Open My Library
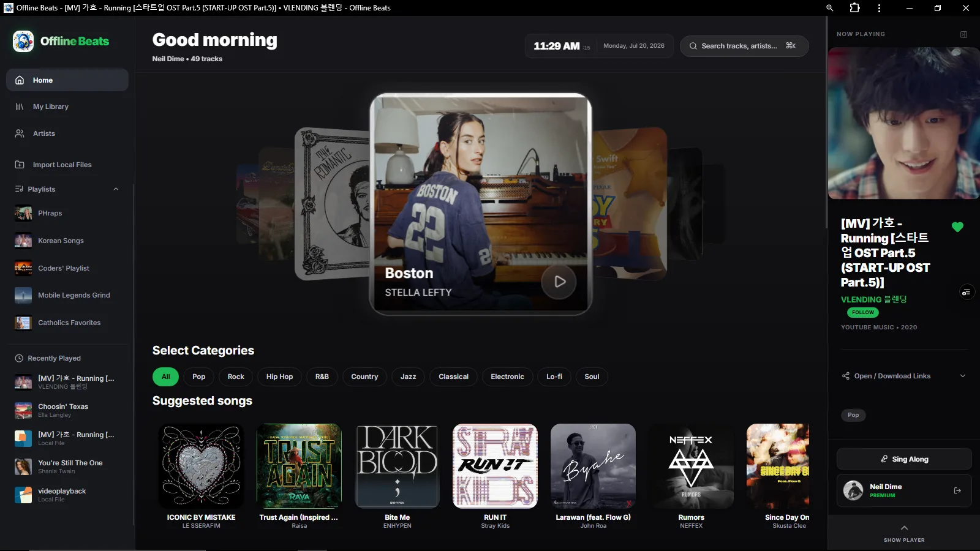This screenshot has height=551, width=980. click(x=67, y=107)
